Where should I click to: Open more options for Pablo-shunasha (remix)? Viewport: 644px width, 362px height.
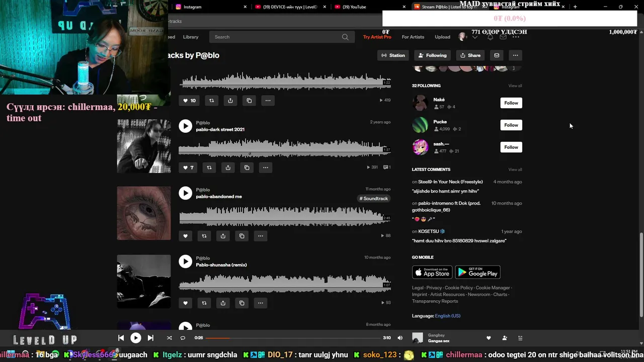pyautogui.click(x=260, y=303)
